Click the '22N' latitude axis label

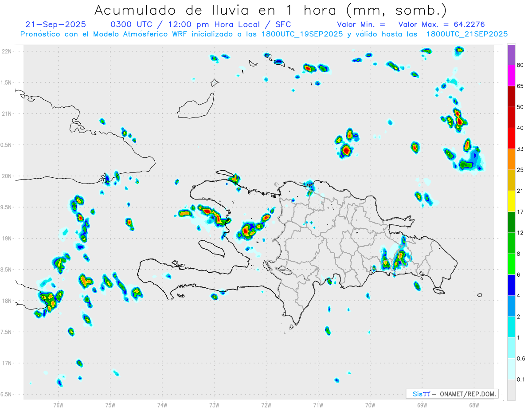7,51
